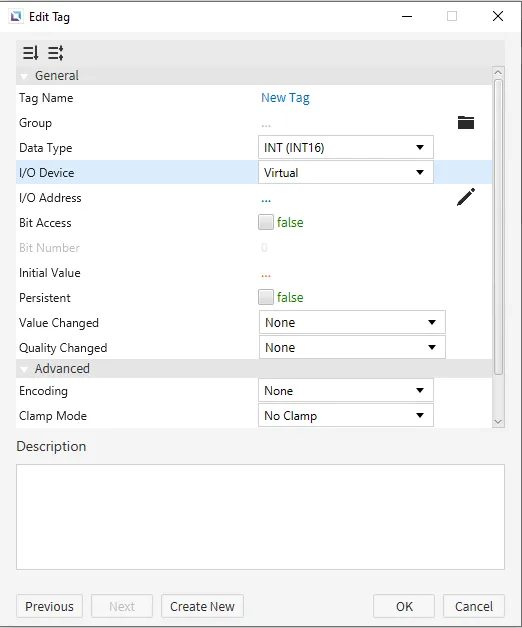Open the Encoding dropdown
The image size is (522, 628).
(346, 390)
